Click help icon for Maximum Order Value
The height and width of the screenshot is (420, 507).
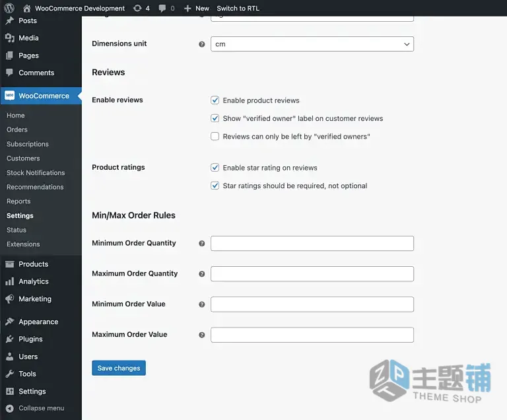(x=202, y=335)
